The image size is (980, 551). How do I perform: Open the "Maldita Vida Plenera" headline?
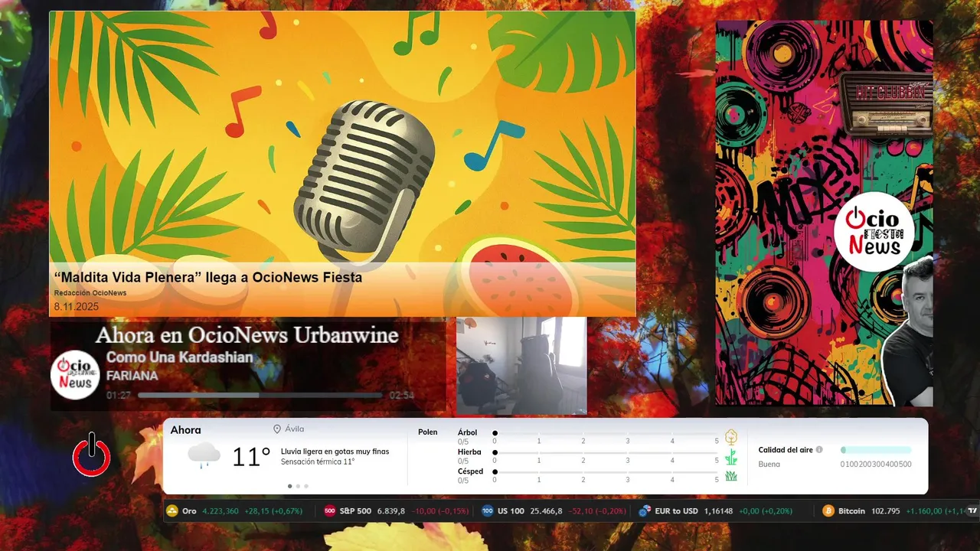pos(208,278)
